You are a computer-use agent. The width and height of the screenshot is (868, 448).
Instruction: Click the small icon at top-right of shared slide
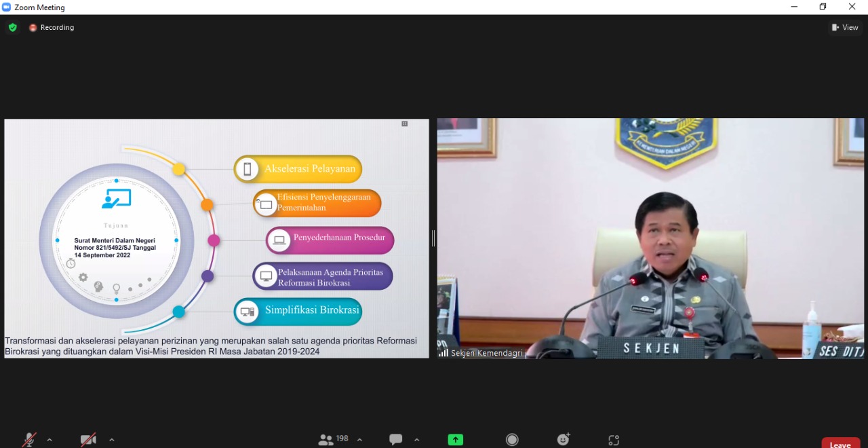(x=405, y=124)
